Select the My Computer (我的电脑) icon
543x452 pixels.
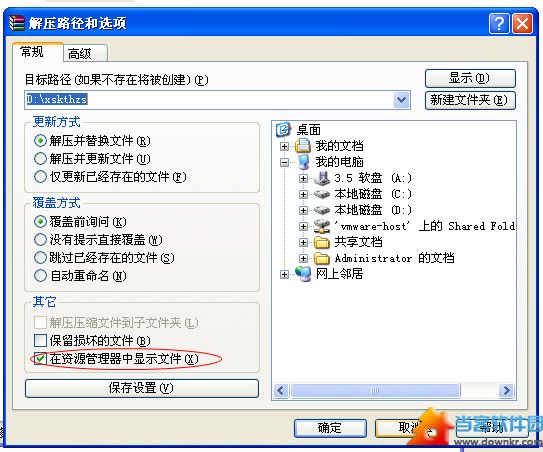(303, 162)
